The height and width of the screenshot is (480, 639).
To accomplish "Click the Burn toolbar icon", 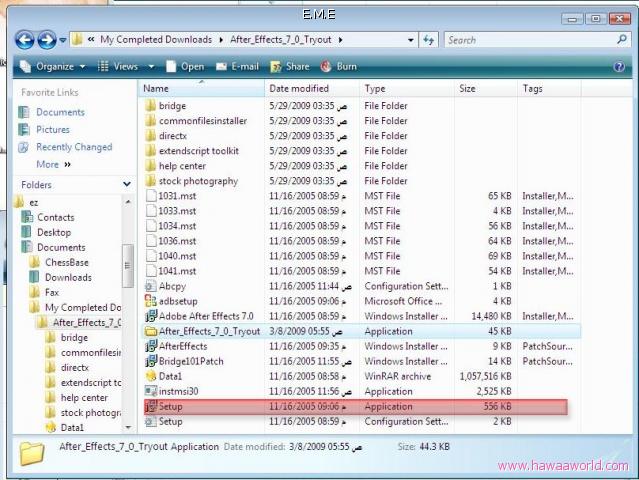I will [x=327, y=66].
